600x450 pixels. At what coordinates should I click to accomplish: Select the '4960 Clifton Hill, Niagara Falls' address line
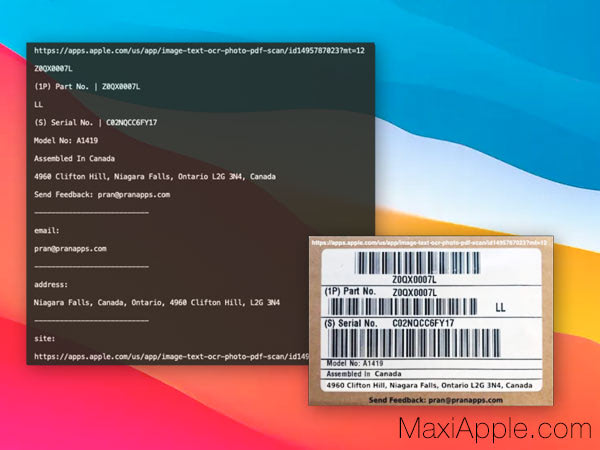(x=155, y=176)
